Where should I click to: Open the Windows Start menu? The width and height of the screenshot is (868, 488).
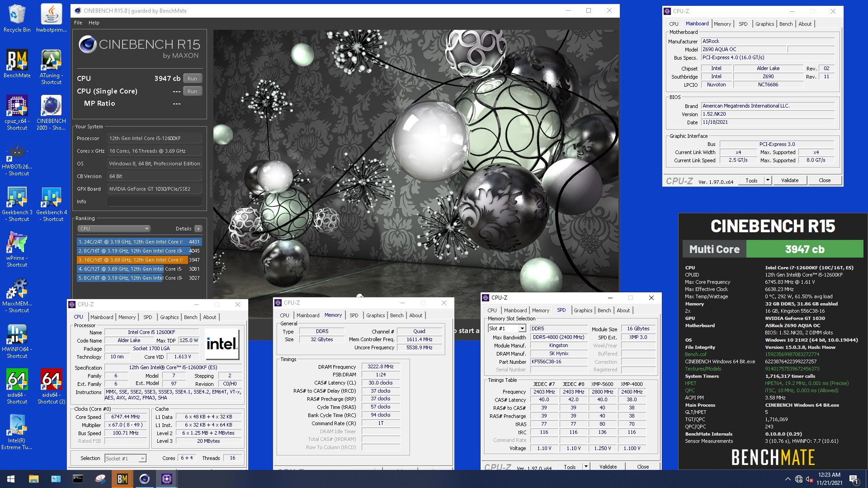[11, 479]
